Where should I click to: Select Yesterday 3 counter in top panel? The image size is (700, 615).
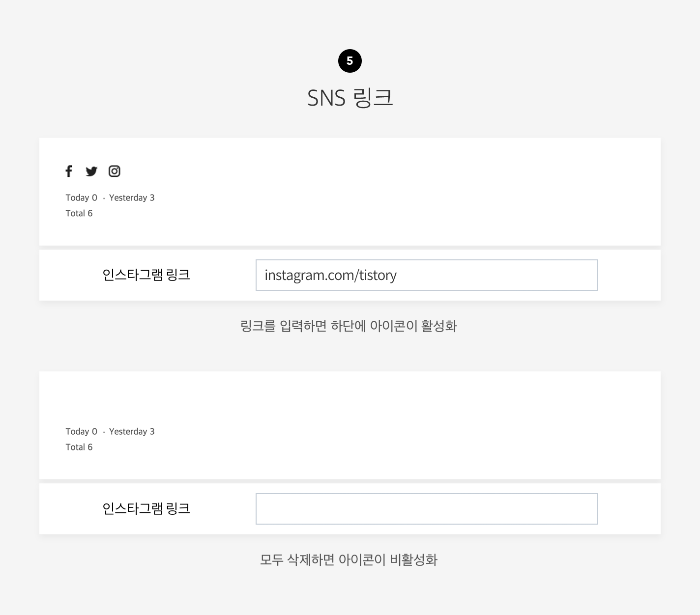point(132,197)
